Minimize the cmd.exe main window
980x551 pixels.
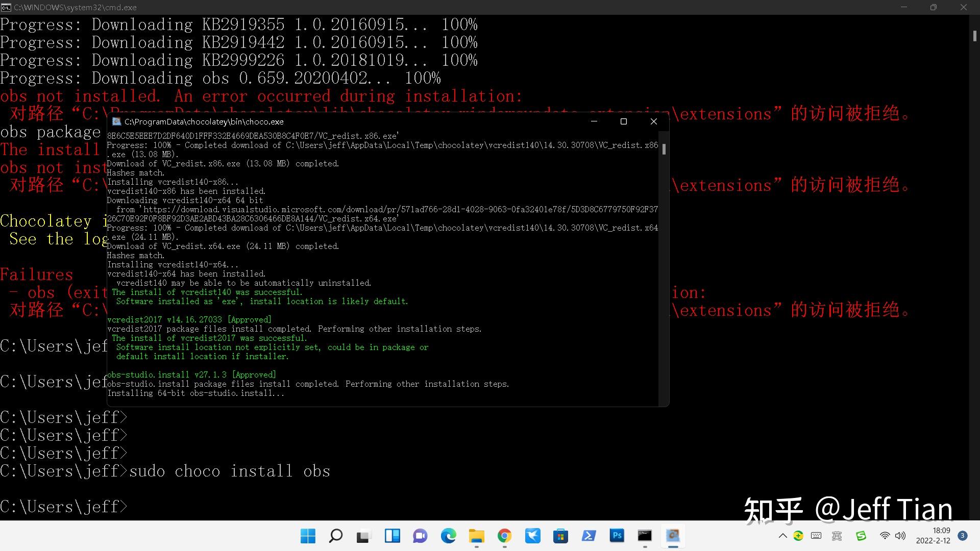coord(903,7)
